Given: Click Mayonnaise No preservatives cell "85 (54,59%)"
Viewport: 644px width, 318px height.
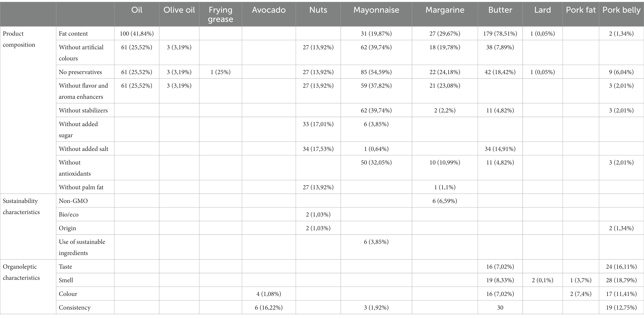Looking at the screenshot, I should [376, 72].
